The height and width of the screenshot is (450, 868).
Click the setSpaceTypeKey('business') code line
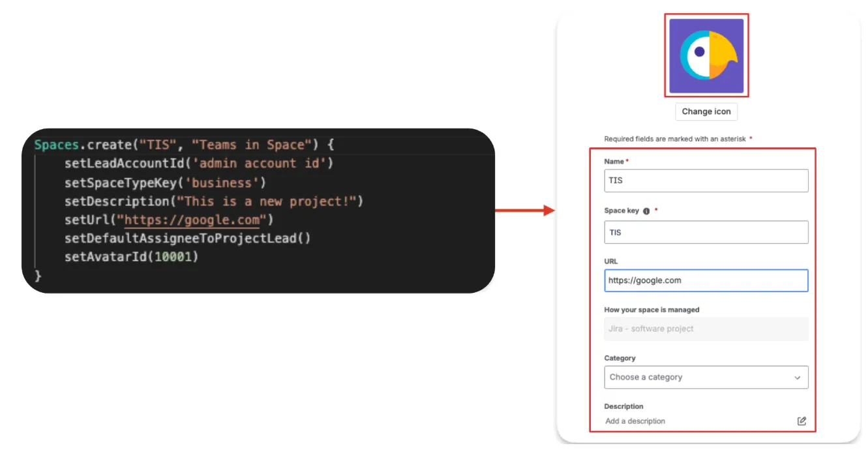[x=165, y=183]
